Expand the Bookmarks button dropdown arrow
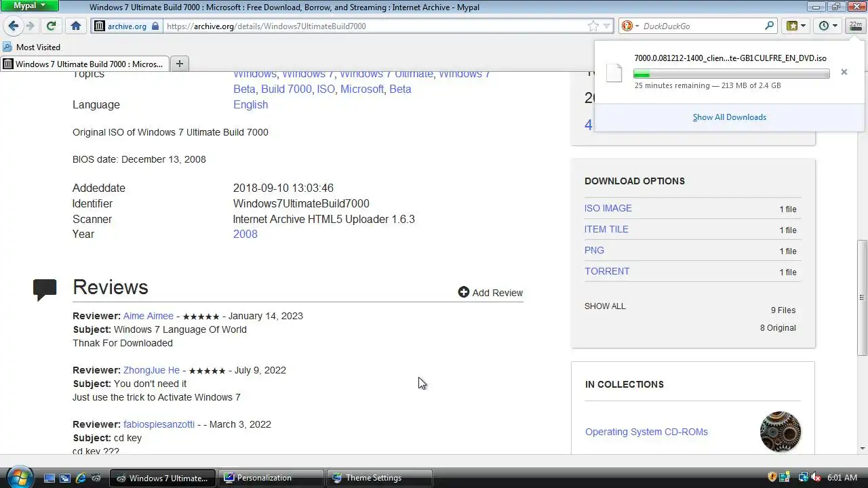 (x=804, y=26)
